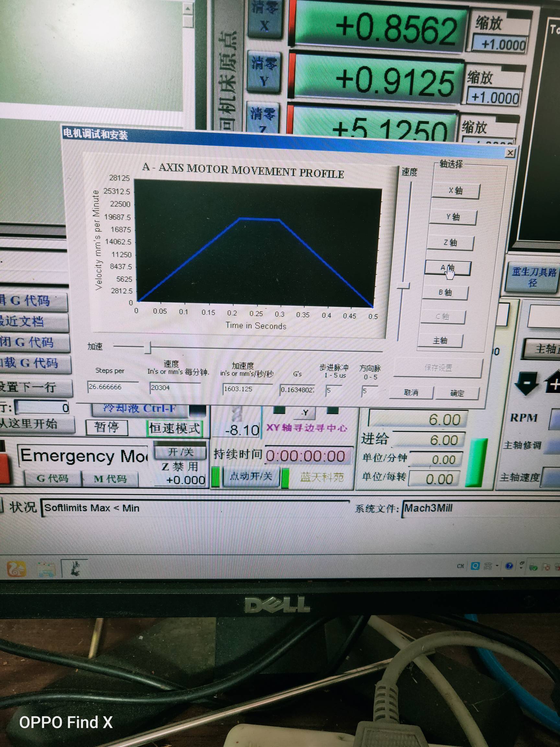This screenshot has width=560, height=747.
Task: Select the 主轴 spindle button in axis selection
Action: [440, 340]
